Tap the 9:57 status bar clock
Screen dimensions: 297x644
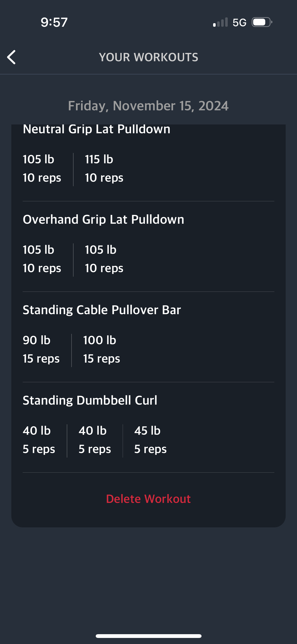click(54, 22)
